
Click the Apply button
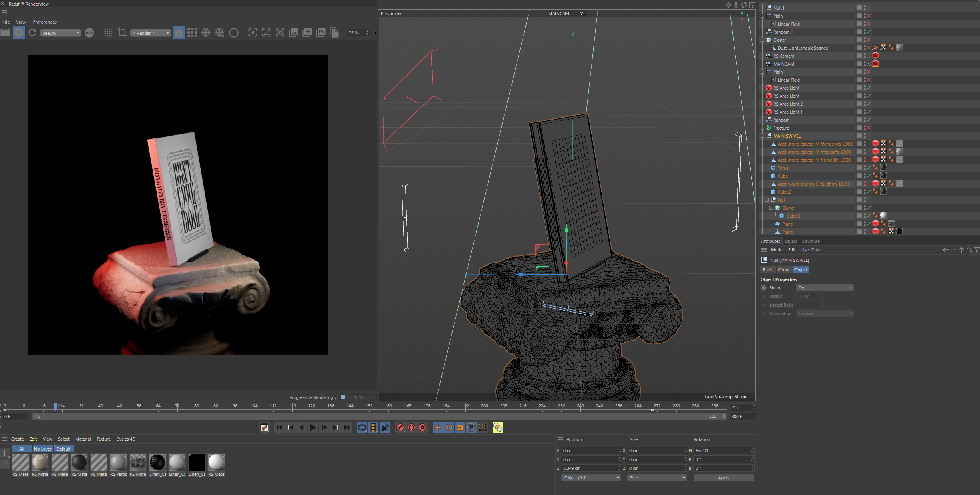click(x=723, y=478)
